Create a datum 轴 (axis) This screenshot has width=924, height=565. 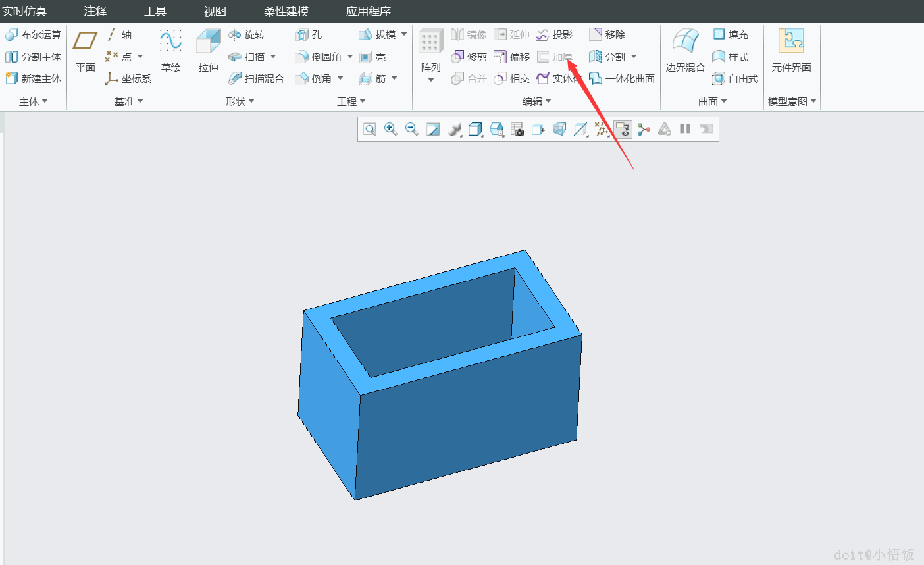coord(119,34)
